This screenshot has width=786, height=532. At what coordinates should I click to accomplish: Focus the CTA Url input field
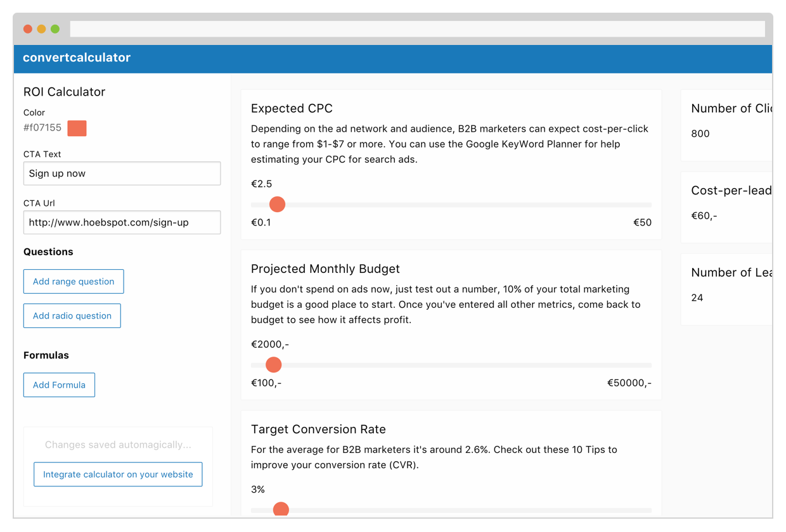point(122,222)
